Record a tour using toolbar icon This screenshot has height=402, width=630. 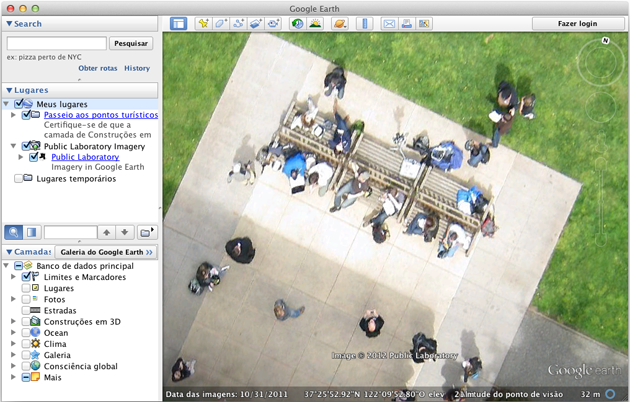pyautogui.click(x=274, y=24)
